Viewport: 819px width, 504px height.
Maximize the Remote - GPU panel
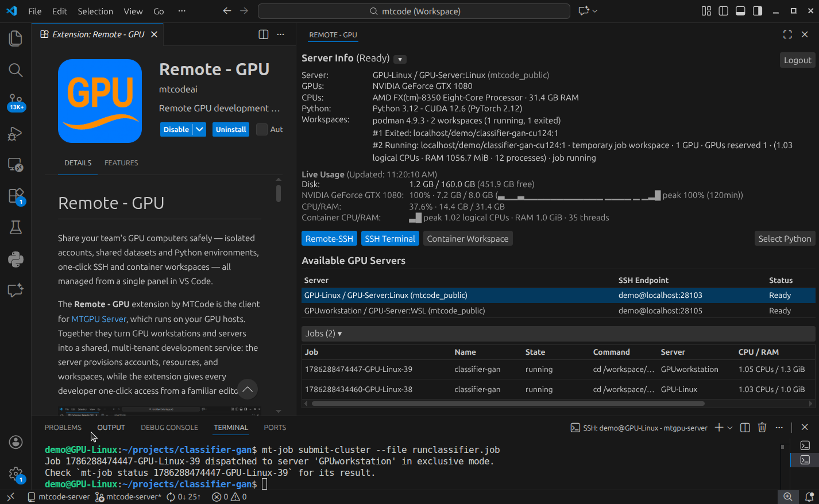coord(787,34)
